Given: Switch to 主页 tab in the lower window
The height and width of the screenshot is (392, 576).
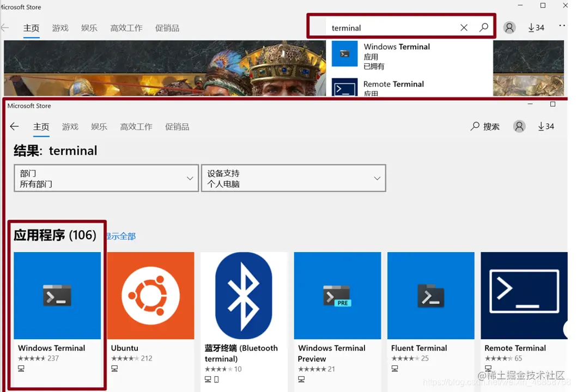Looking at the screenshot, I should point(41,127).
